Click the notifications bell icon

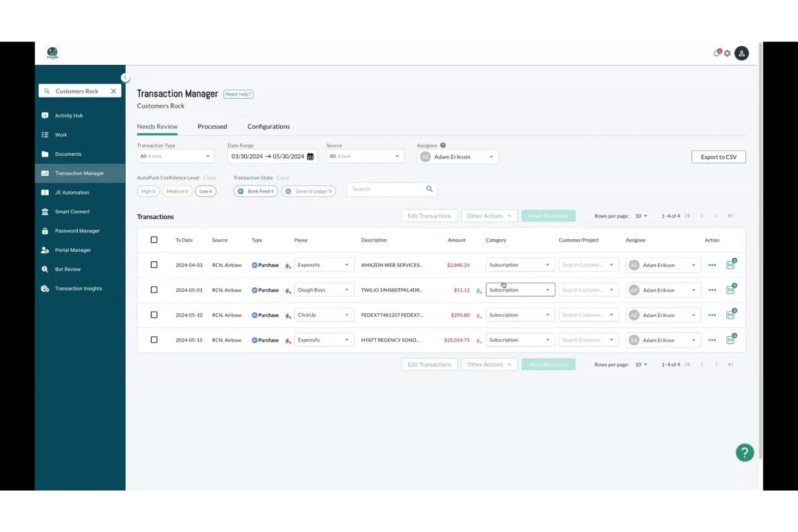(x=717, y=53)
